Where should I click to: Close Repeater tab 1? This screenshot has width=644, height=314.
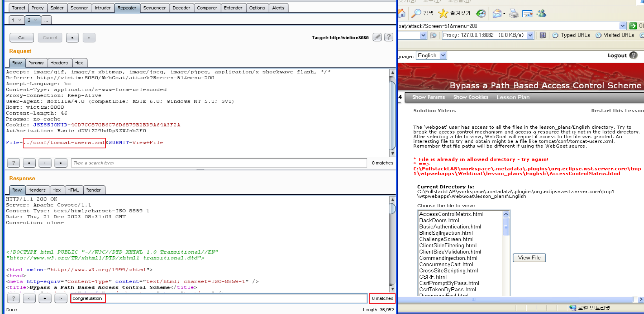pyautogui.click(x=19, y=20)
